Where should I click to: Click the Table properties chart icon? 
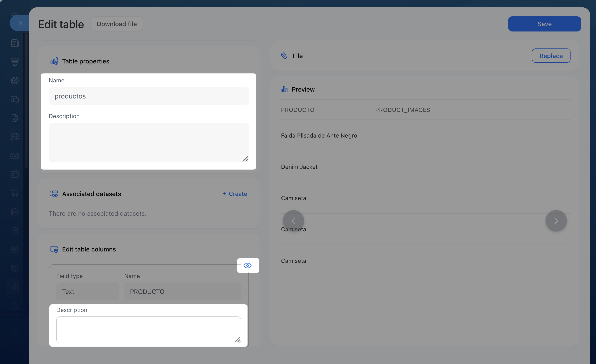54,61
